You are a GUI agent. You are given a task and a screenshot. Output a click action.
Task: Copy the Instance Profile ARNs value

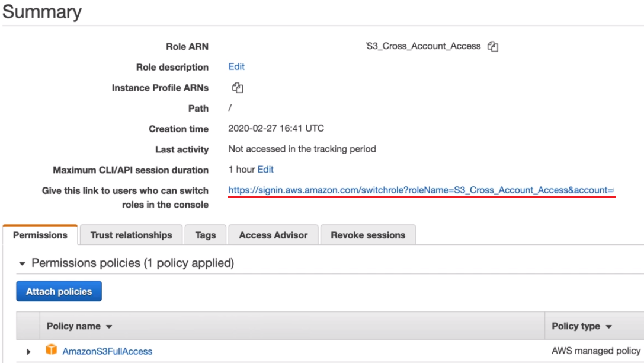238,88
